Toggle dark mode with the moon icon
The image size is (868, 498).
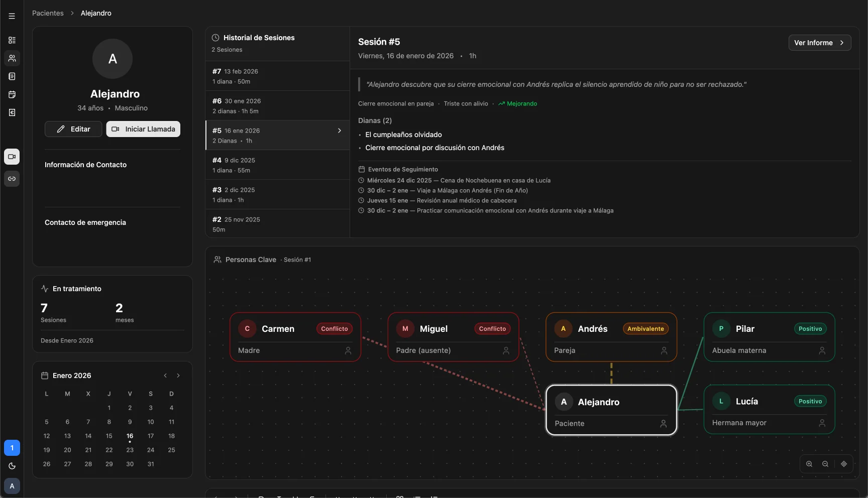pos(12,466)
